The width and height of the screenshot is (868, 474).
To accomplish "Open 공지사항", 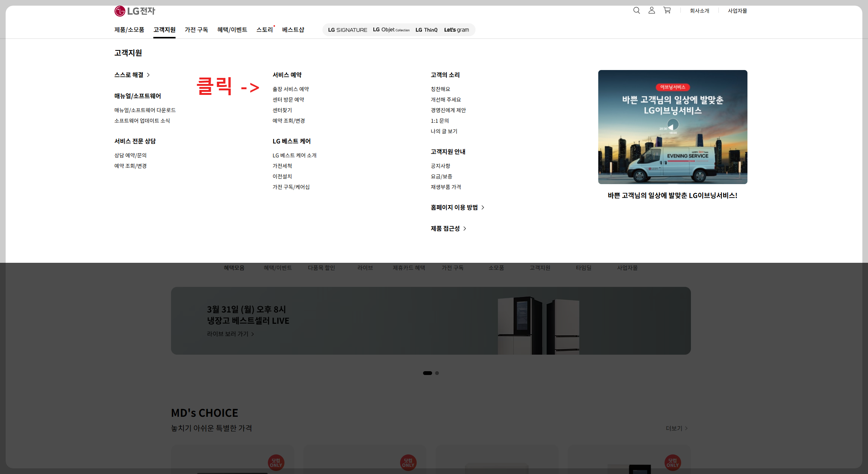I will 440,166.
